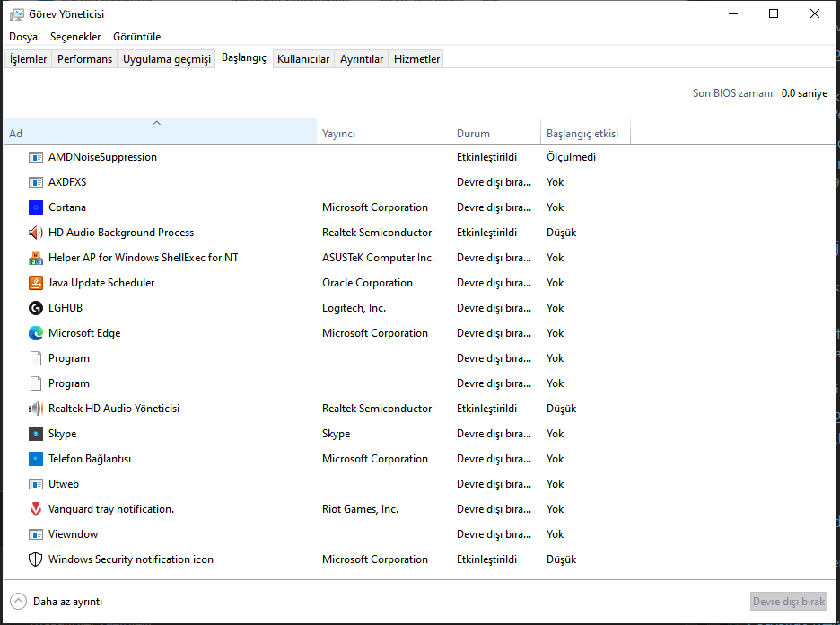The height and width of the screenshot is (625, 840).
Task: Select the Cortana entry name
Action: pyautogui.click(x=67, y=207)
